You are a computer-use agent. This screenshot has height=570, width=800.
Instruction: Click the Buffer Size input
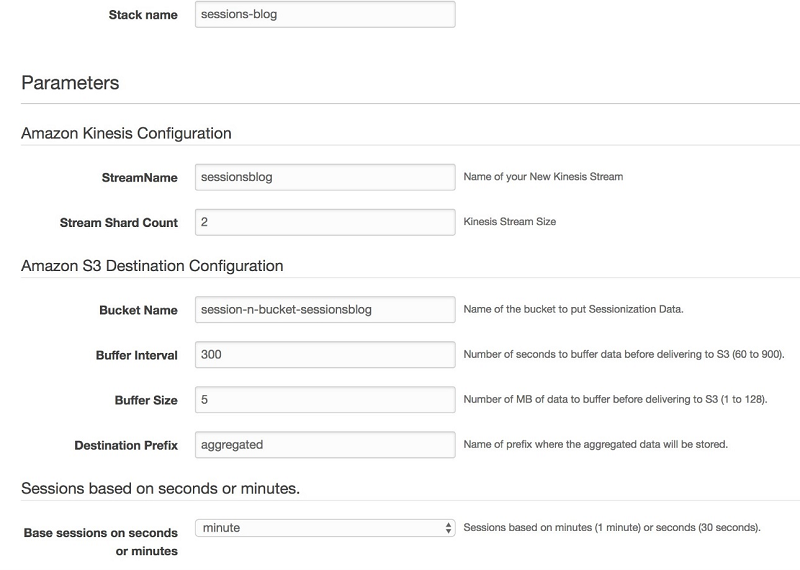[323, 400]
